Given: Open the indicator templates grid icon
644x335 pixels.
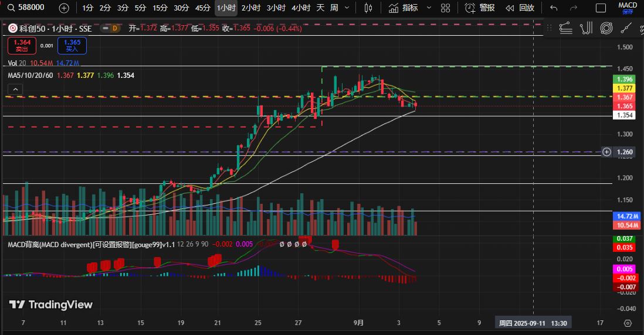Looking at the screenshot, I should click(x=446, y=8).
